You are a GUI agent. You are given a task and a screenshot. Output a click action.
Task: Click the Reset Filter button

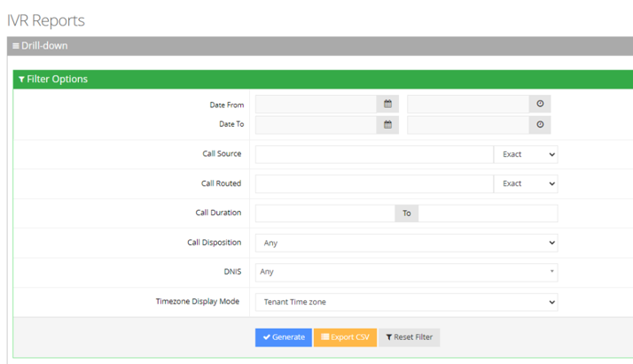tap(409, 337)
